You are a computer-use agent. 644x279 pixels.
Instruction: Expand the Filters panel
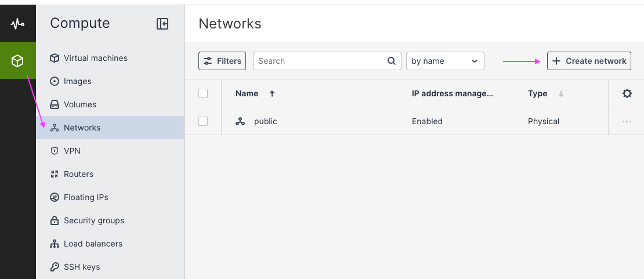(222, 61)
